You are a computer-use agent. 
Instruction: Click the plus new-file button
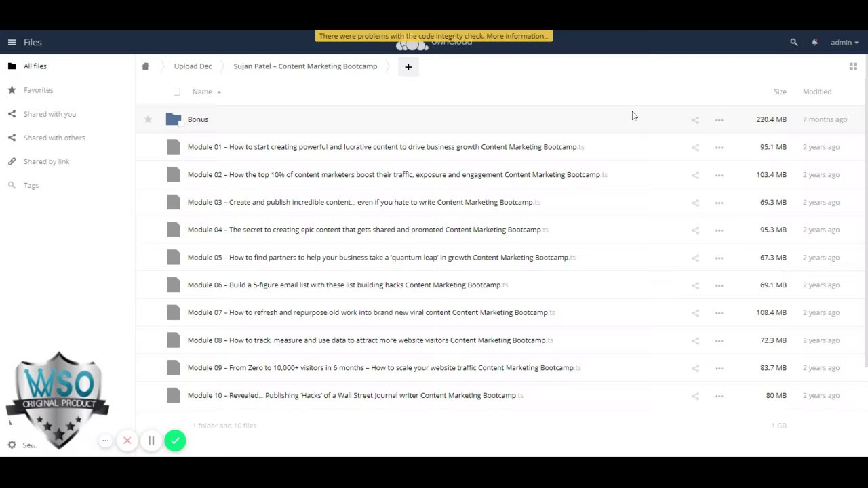[408, 66]
